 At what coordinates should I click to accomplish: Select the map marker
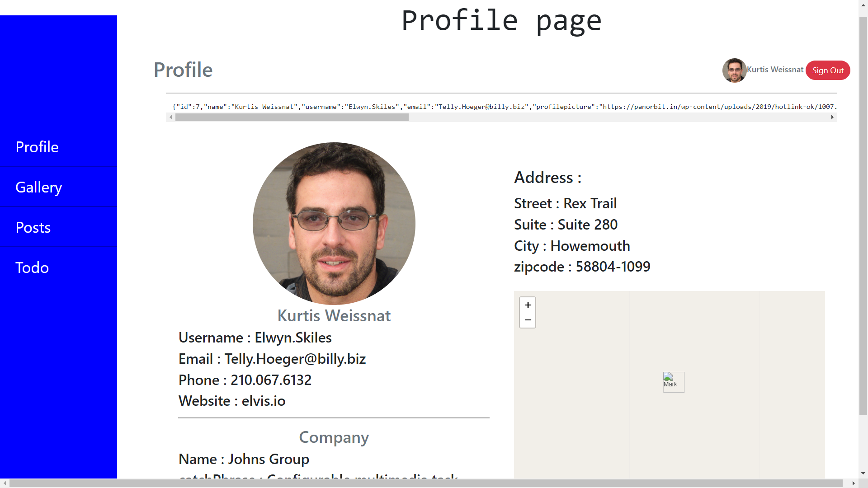[673, 382]
